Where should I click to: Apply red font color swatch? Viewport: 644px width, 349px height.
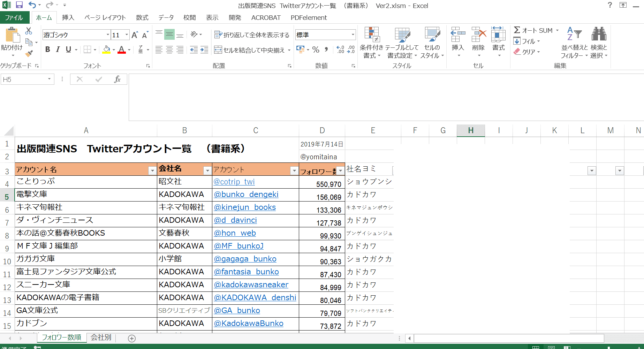coord(121,50)
